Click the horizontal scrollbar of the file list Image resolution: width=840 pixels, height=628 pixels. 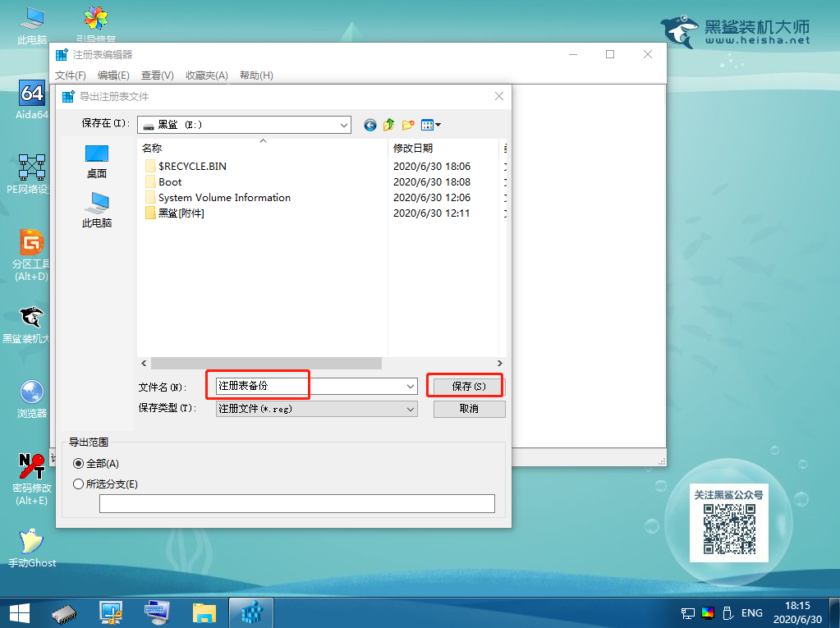266,364
